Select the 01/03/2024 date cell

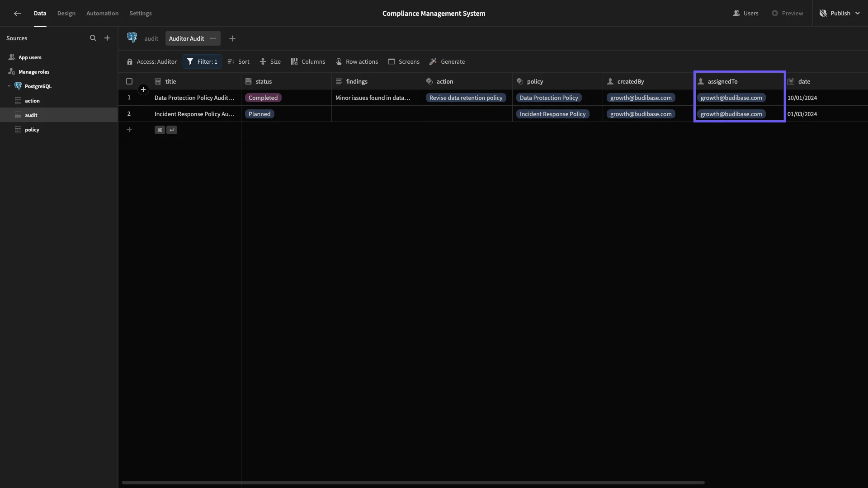[826, 114]
